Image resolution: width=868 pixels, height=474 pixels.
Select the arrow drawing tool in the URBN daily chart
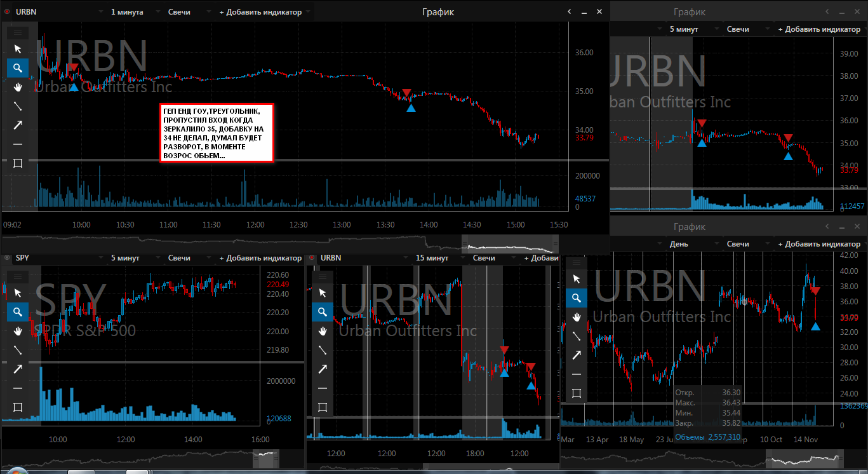pos(577,355)
